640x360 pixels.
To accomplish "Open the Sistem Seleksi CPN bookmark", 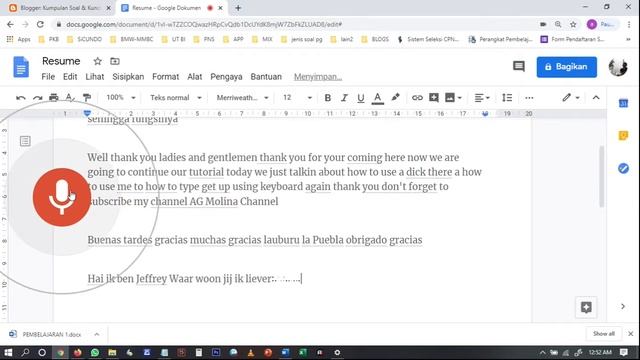I will 428,39.
